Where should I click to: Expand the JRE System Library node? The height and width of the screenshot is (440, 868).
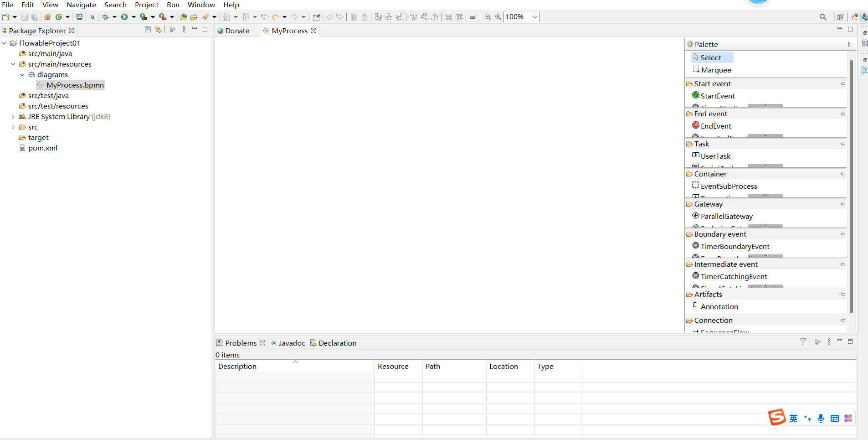pos(12,116)
